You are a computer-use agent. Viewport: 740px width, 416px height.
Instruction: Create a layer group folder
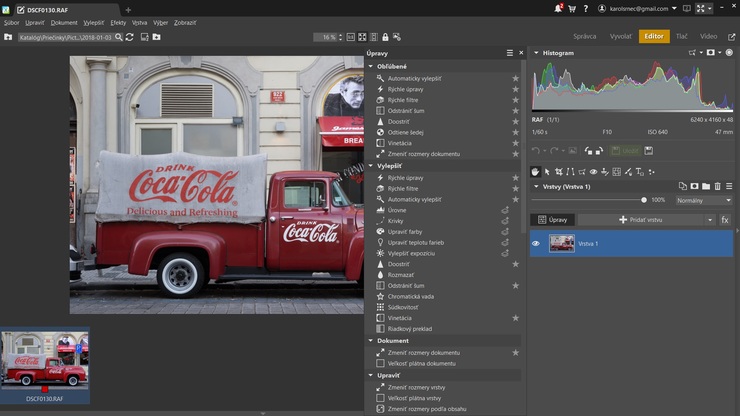[706, 187]
